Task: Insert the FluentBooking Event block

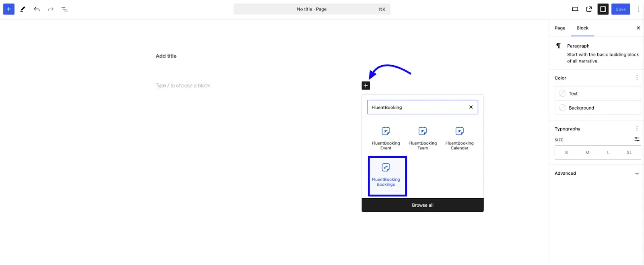Action: pyautogui.click(x=386, y=138)
